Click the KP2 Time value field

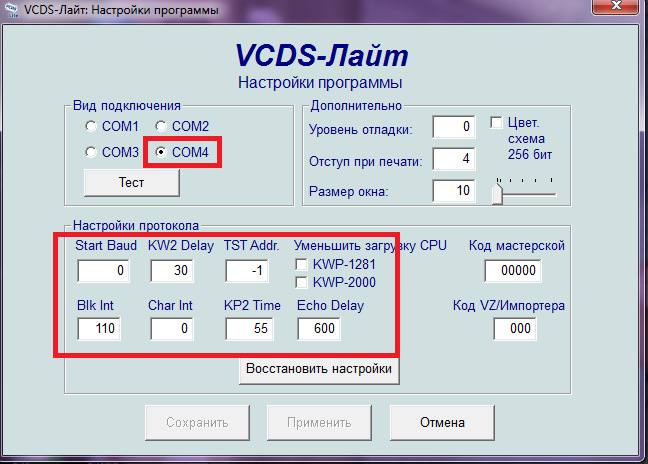[x=249, y=328]
